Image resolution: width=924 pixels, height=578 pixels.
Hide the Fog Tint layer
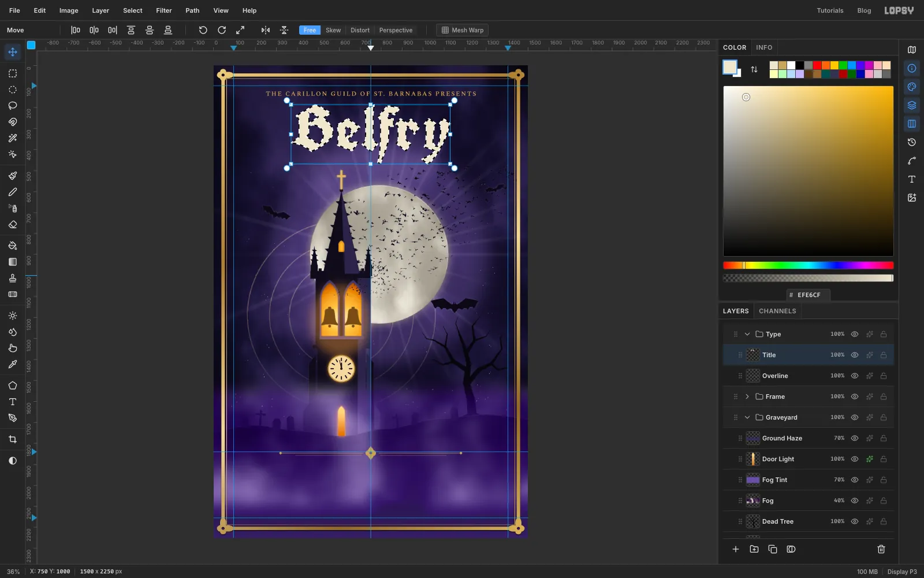[x=855, y=480]
